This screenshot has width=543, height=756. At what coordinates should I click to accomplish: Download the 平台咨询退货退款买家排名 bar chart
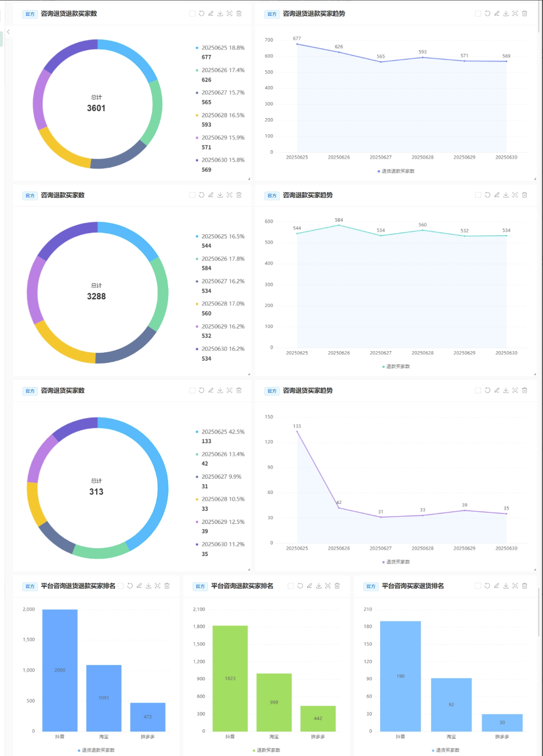point(149,585)
